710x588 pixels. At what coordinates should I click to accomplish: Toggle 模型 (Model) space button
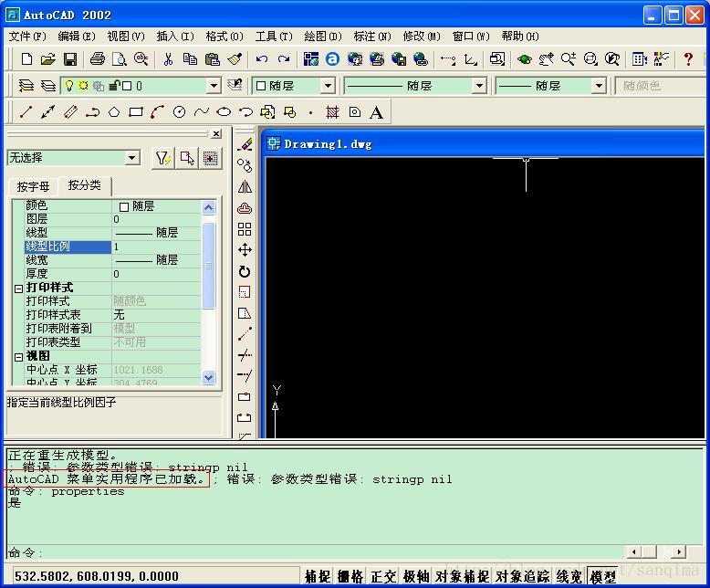tap(602, 576)
